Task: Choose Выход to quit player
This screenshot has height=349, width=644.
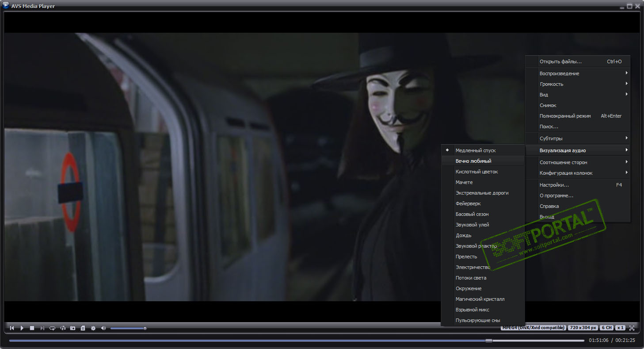Action: point(577,217)
